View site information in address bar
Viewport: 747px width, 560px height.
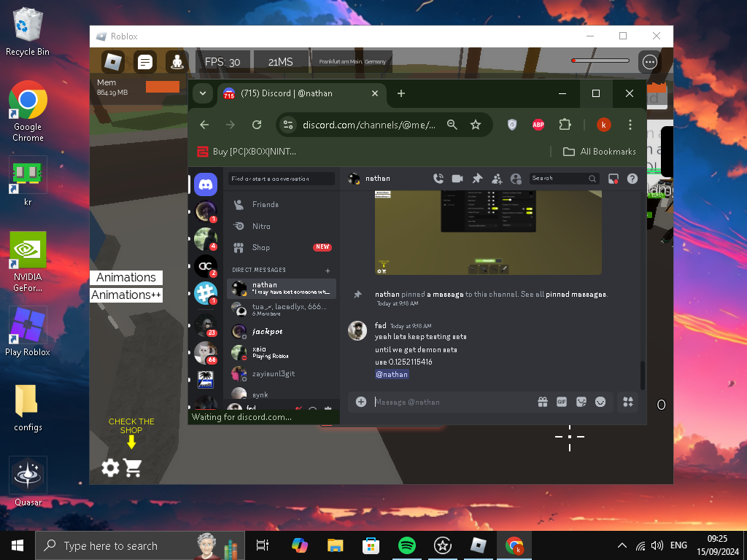pyautogui.click(x=288, y=125)
